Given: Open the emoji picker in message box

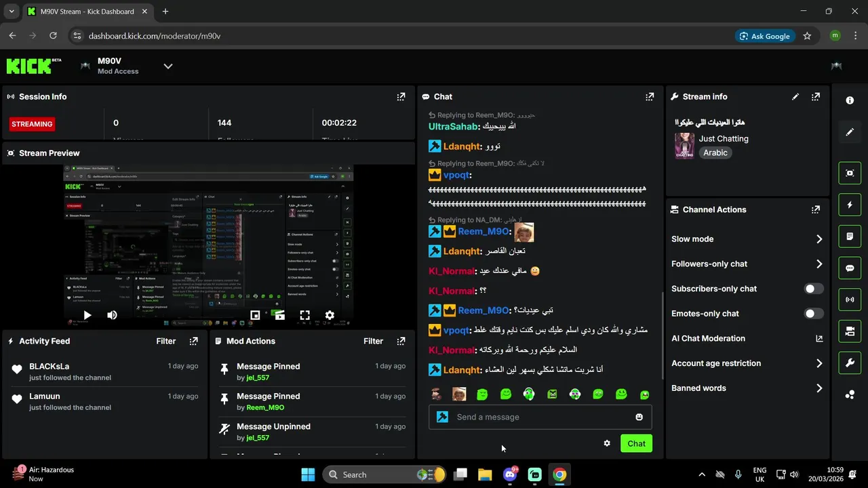Looking at the screenshot, I should click(639, 418).
